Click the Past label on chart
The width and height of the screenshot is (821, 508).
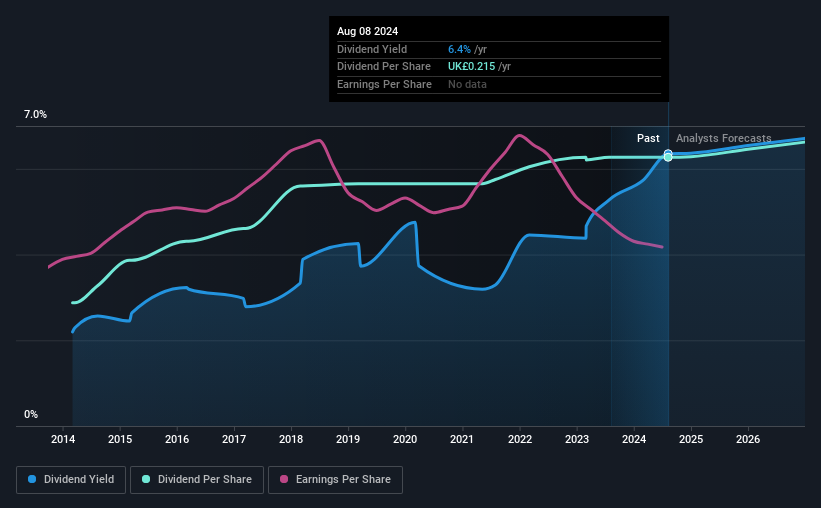[648, 138]
